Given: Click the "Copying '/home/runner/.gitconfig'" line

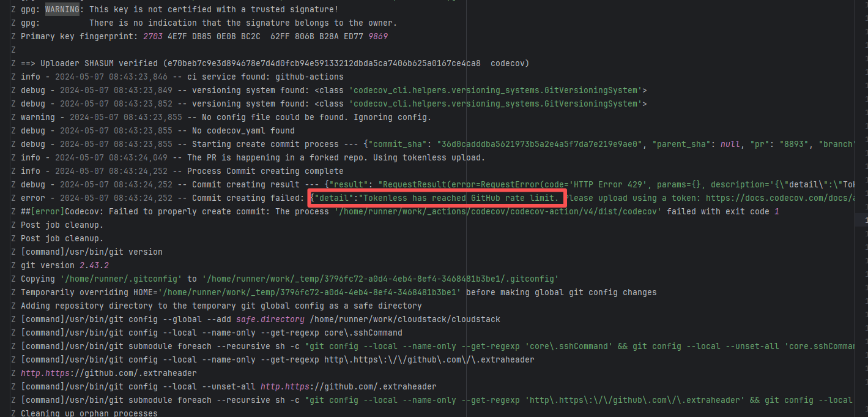Looking at the screenshot, I should coord(289,279).
